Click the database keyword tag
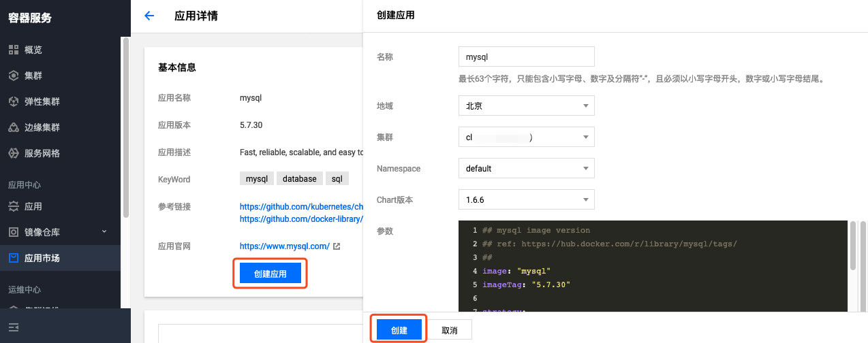868x343 pixels. [300, 179]
